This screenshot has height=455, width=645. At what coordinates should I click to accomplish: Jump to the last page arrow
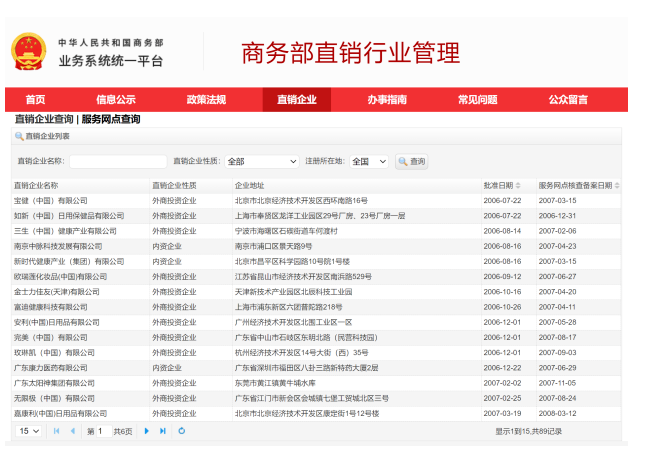click(163, 431)
